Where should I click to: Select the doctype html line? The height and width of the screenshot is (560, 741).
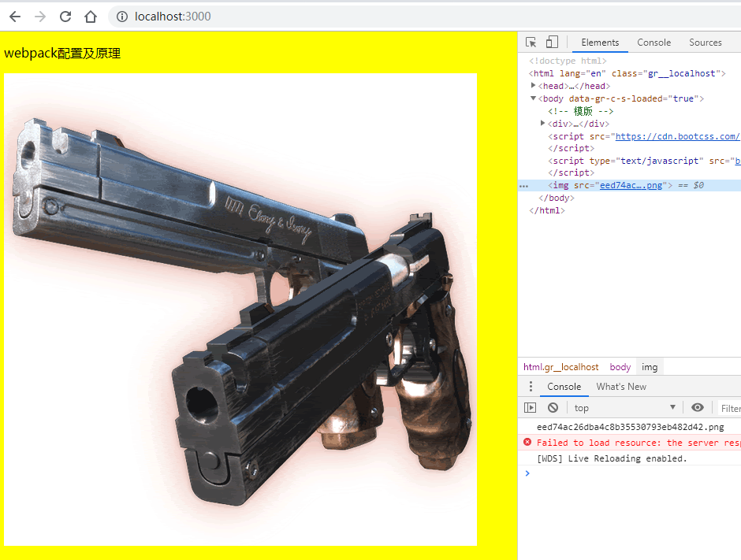(568, 61)
